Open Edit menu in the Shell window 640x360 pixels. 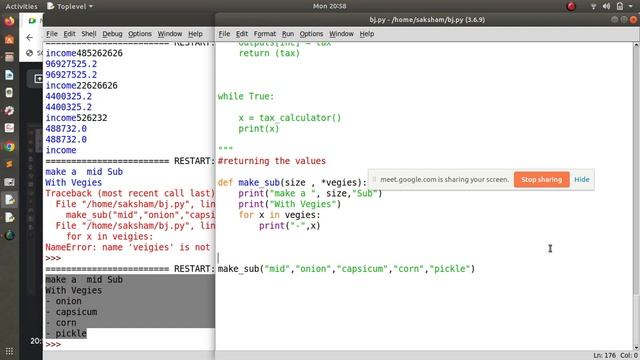coord(69,34)
